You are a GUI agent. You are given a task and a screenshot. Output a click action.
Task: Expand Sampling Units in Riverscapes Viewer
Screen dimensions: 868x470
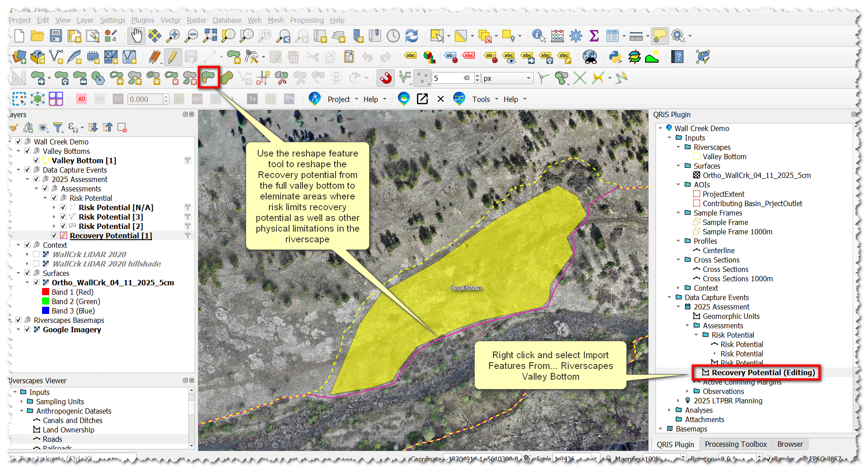[21, 402]
